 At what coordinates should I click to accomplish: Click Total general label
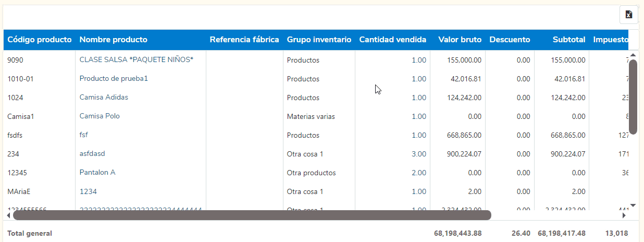[x=30, y=233]
